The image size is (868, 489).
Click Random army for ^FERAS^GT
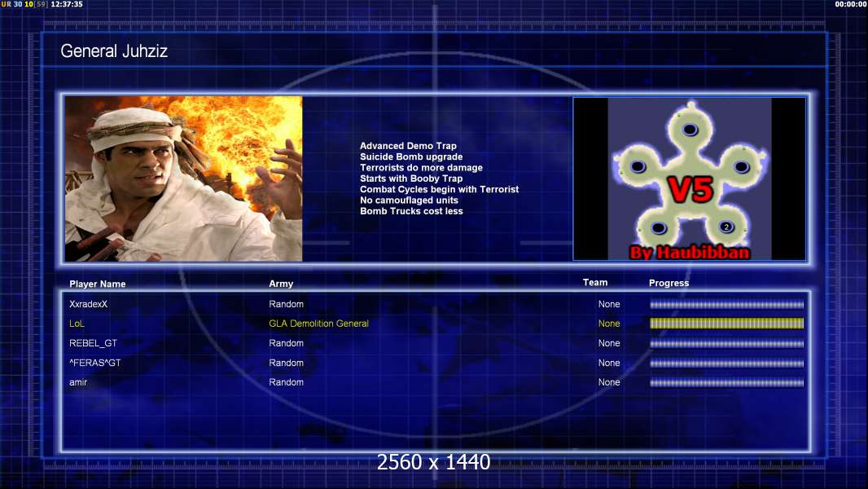click(x=286, y=363)
